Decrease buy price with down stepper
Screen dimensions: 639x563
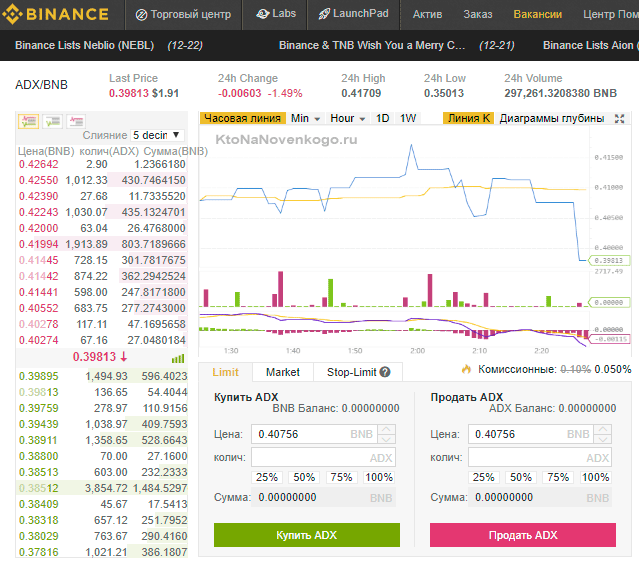coord(386,439)
